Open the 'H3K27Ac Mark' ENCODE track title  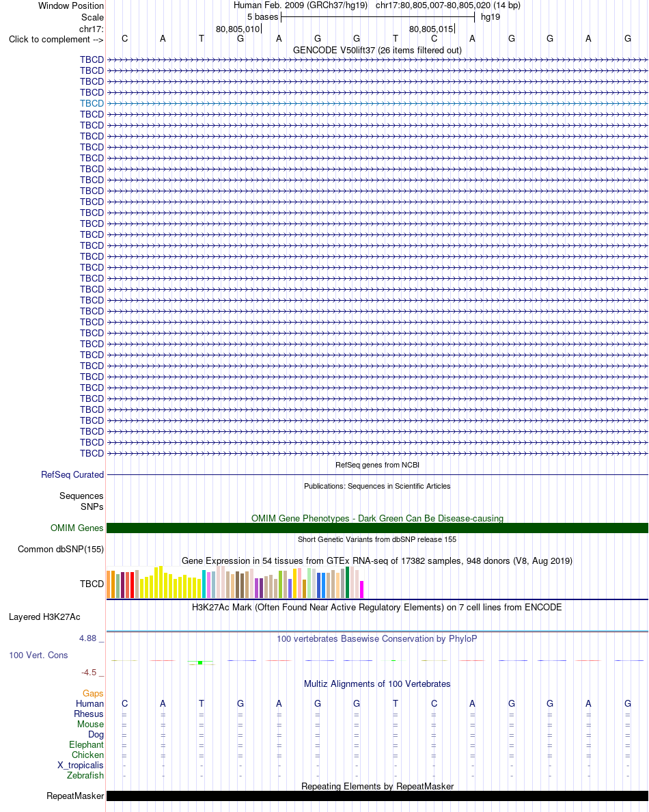tap(377, 607)
